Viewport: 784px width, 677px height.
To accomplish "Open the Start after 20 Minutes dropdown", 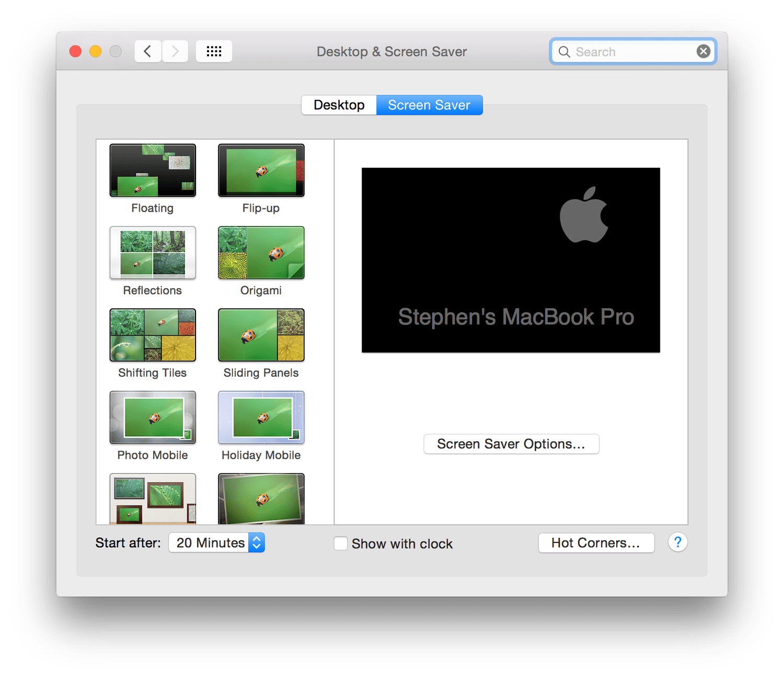I will (216, 543).
